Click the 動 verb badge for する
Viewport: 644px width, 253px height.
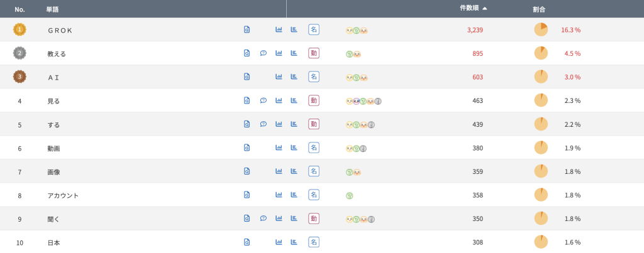(x=314, y=124)
